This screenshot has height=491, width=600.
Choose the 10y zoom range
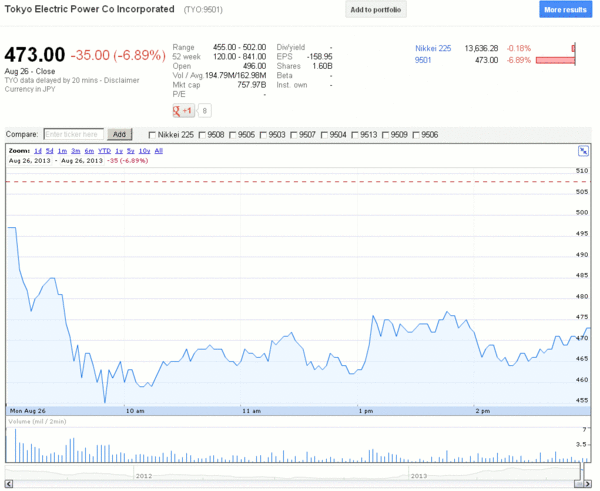pyautogui.click(x=144, y=150)
